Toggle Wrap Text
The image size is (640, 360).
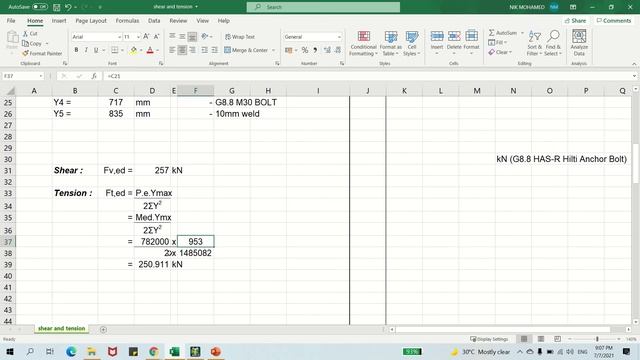pyautogui.click(x=240, y=37)
